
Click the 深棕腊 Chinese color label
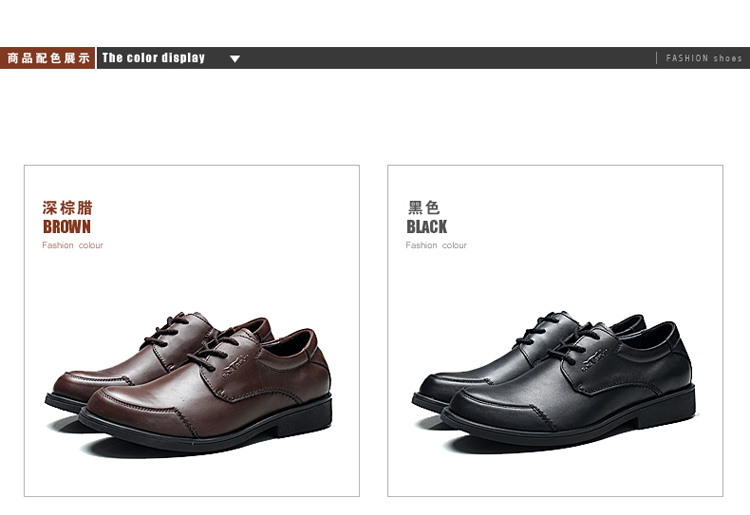67,208
